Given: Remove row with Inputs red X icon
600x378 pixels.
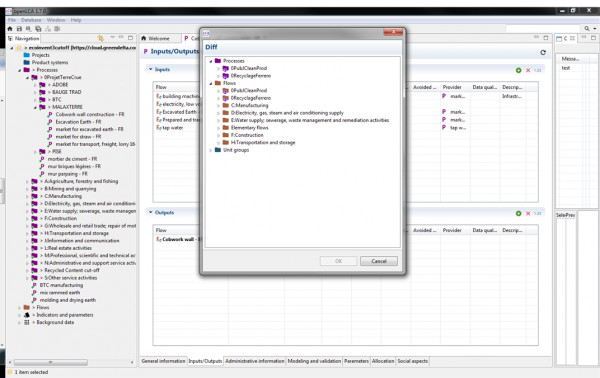Looking at the screenshot, I should 528,70.
